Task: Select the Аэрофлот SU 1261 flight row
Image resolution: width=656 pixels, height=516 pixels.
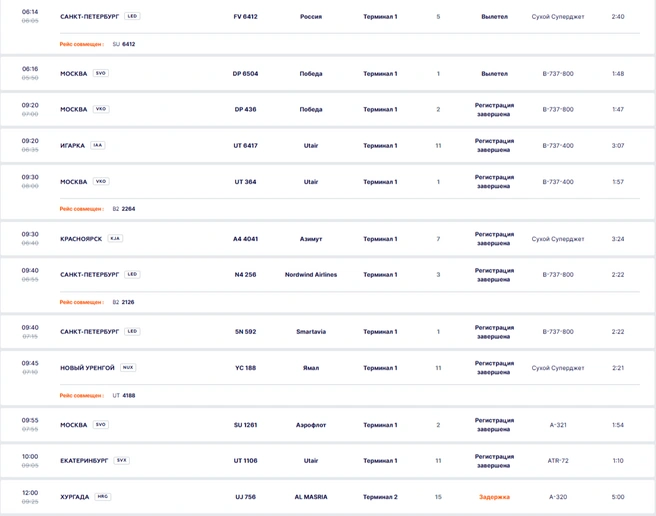Action: click(328, 425)
